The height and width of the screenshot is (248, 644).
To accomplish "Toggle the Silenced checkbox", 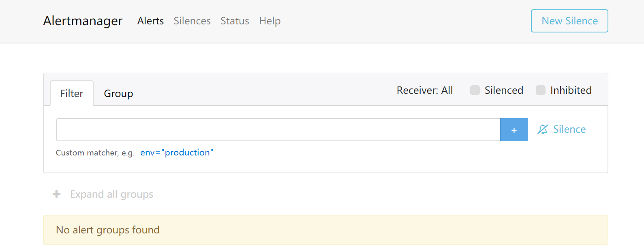I will click(x=475, y=90).
